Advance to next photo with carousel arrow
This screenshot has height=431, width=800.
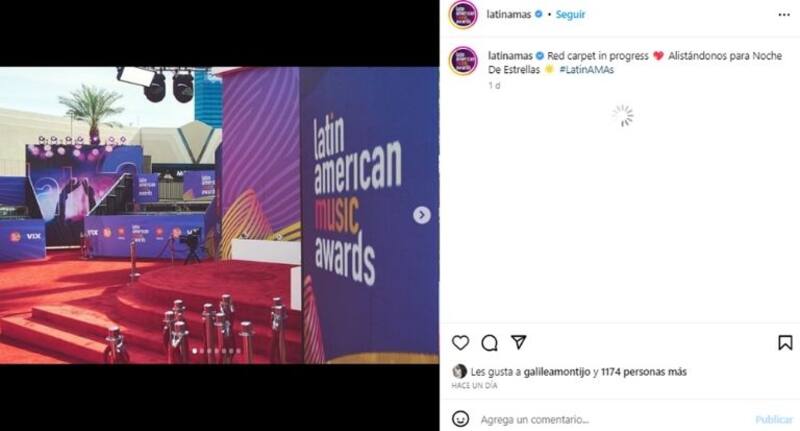pyautogui.click(x=421, y=215)
